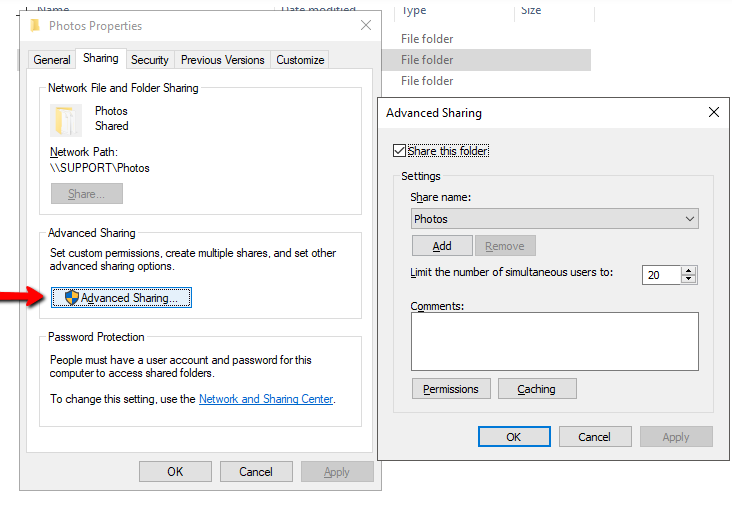Confirm Advanced Sharing with OK

click(x=514, y=437)
